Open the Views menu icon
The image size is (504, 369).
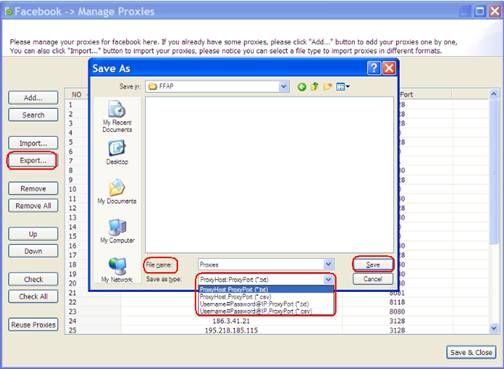tap(343, 87)
